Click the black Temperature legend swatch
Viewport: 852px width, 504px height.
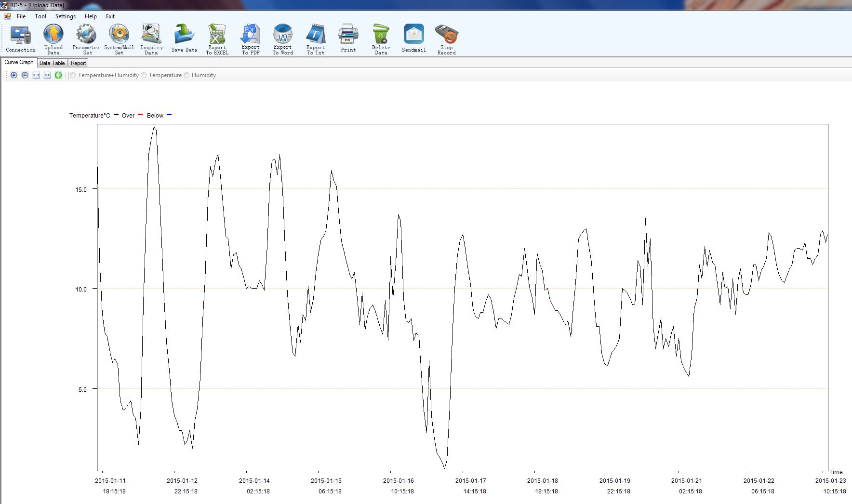point(116,115)
